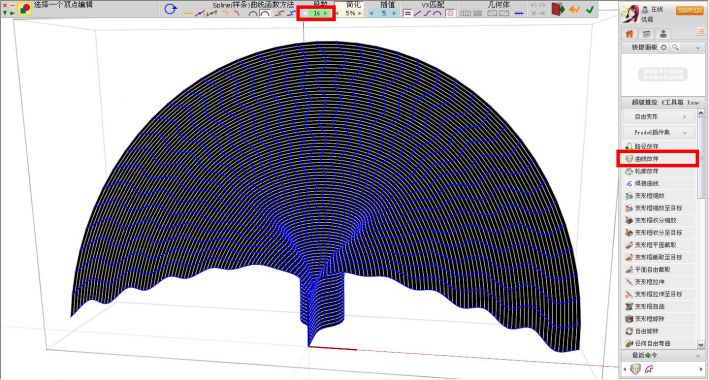Image resolution: width=709 pixels, height=380 pixels.
Task: Click the red-green-blue circles icon
Action: pos(25,9)
